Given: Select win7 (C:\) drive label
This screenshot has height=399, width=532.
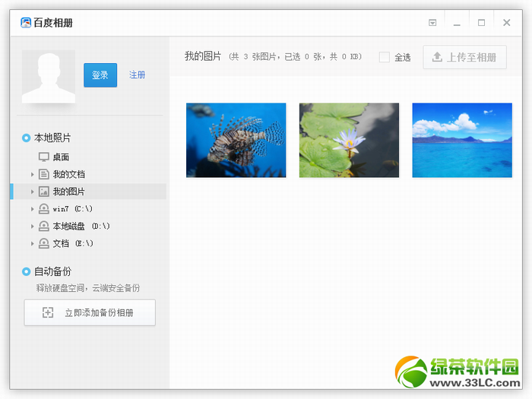Looking at the screenshot, I should 73,209.
